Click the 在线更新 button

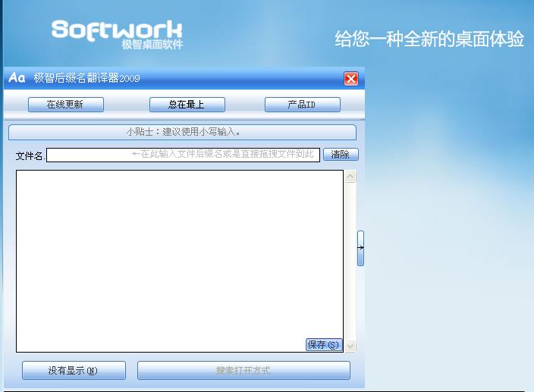click(x=66, y=105)
